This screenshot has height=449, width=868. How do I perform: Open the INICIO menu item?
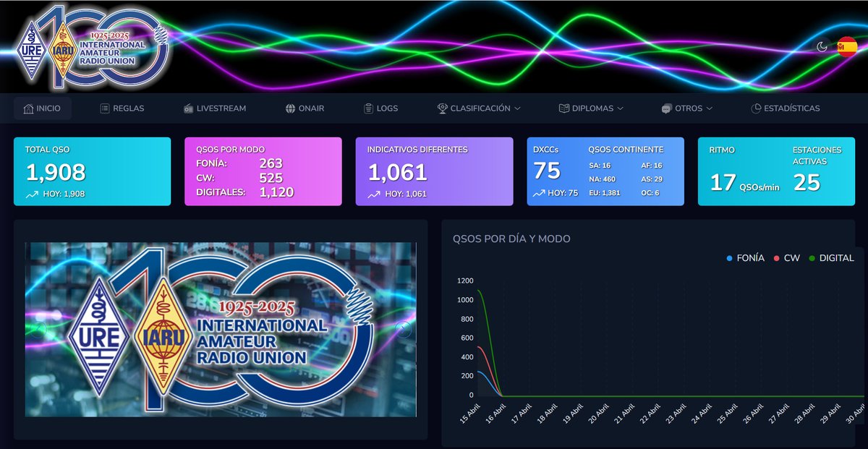coord(42,108)
